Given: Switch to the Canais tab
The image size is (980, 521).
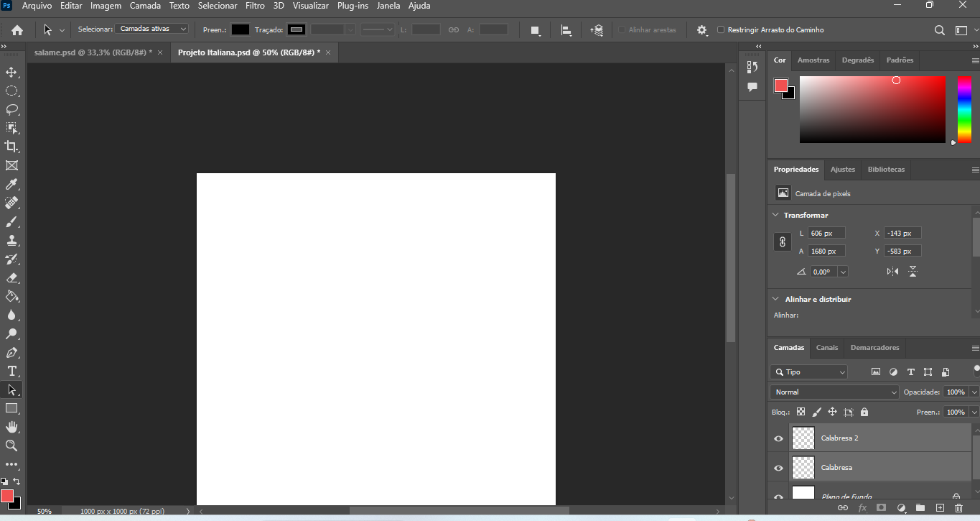Looking at the screenshot, I should (827, 348).
